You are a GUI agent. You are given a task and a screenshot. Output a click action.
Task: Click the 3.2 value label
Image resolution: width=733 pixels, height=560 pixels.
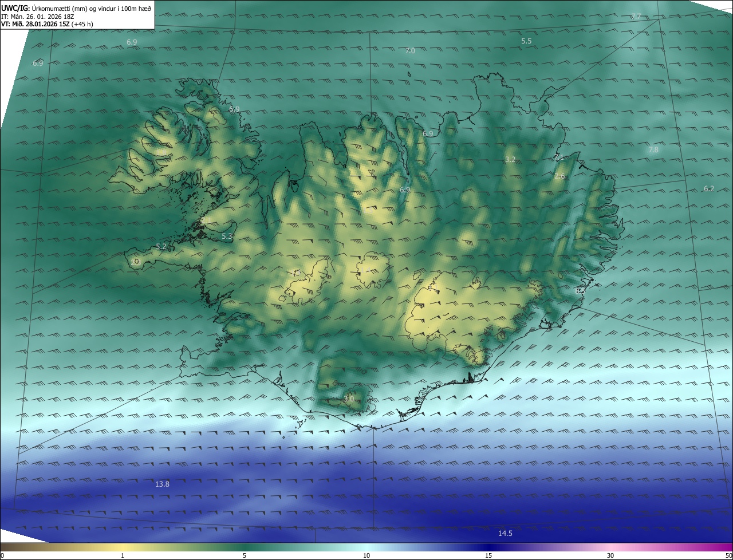click(510, 160)
